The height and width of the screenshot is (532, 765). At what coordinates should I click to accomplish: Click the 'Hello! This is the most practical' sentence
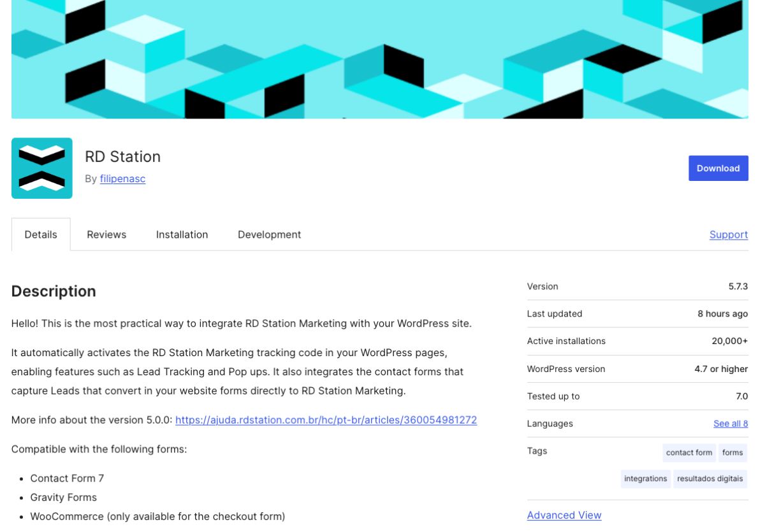coord(242,323)
